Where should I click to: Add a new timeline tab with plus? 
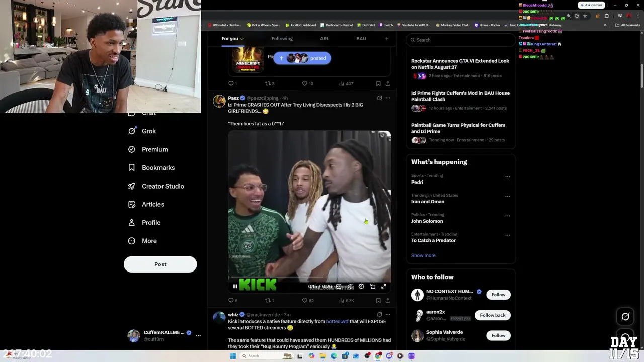click(387, 38)
